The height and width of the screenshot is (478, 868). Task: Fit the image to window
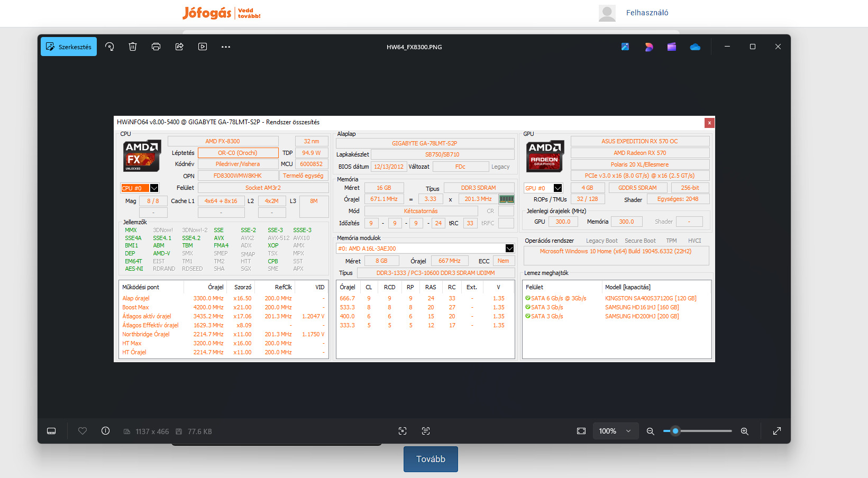tap(581, 431)
